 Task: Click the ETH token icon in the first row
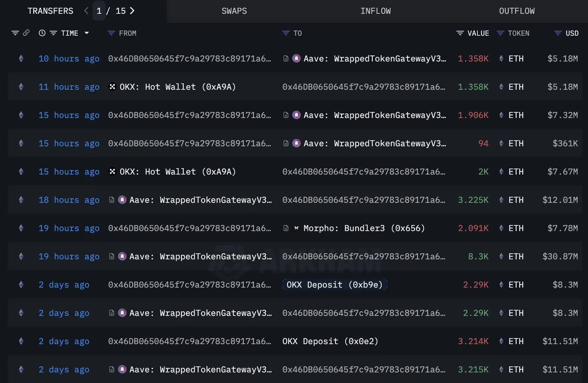[x=501, y=59]
